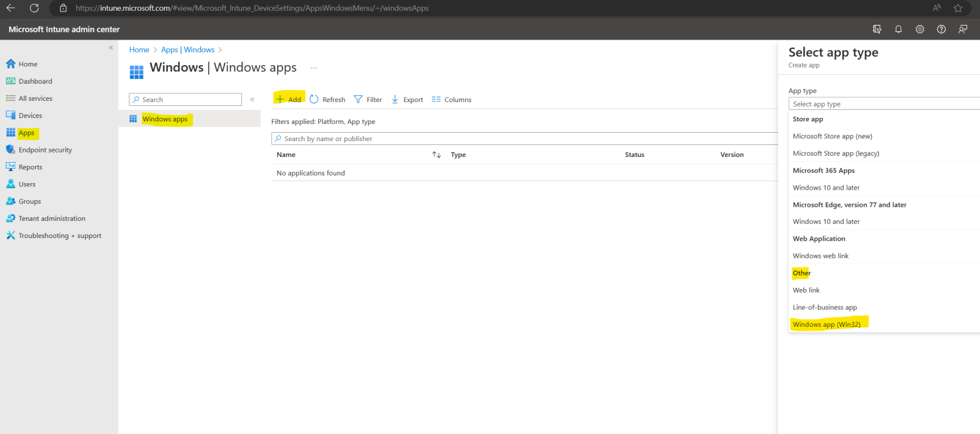This screenshot has width=980, height=434.
Task: Open the settings gear in the top bar
Action: point(919,29)
